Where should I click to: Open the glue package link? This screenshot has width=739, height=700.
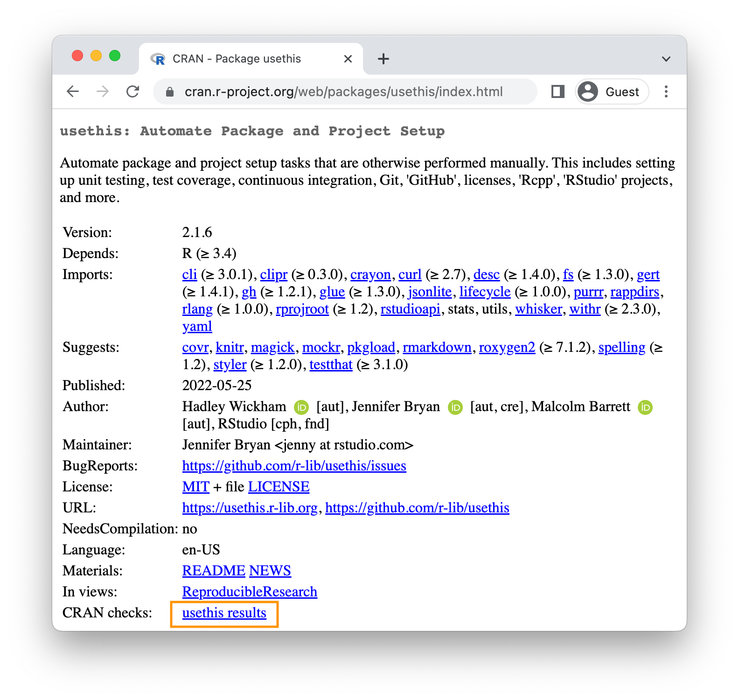(x=332, y=292)
